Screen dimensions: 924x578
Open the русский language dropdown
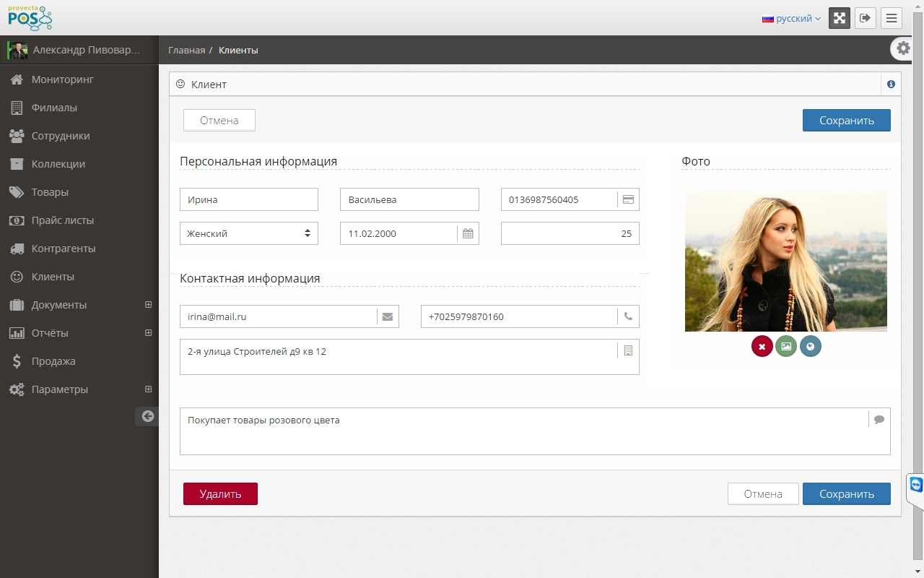[791, 19]
